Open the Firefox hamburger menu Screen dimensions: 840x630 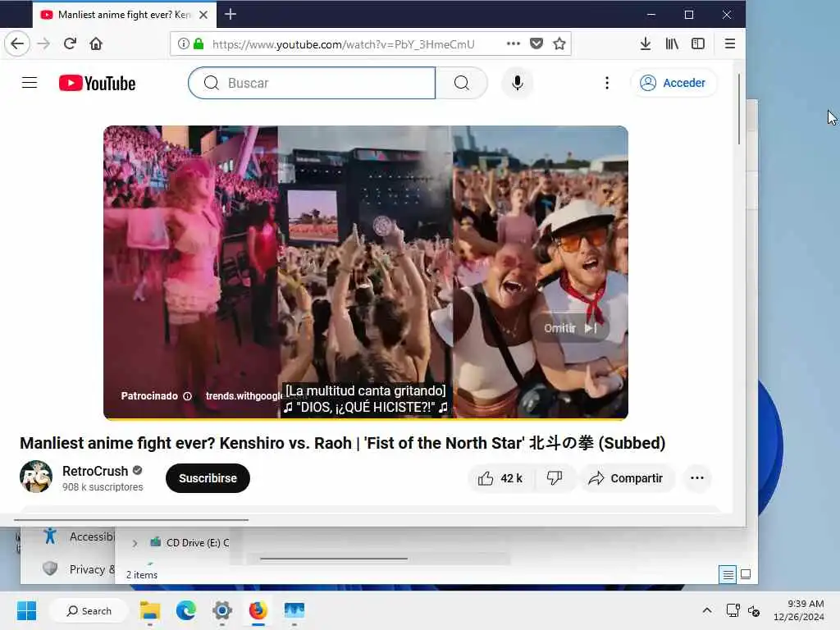(729, 43)
